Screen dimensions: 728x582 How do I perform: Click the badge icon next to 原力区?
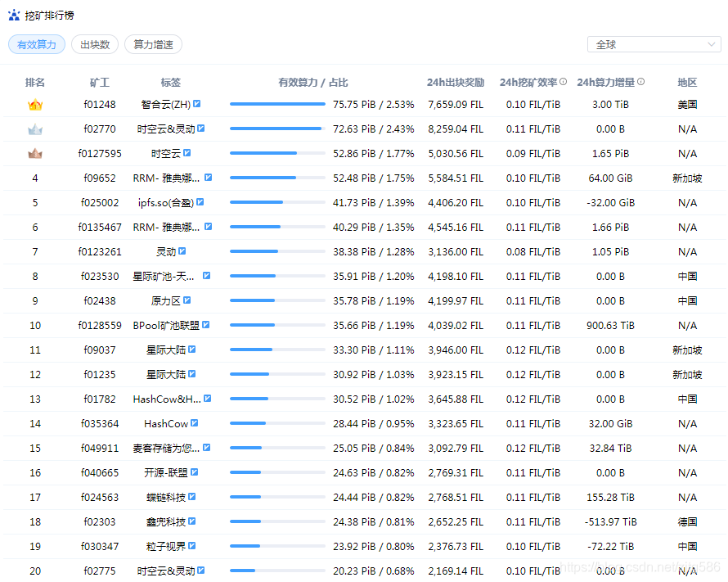[187, 300]
